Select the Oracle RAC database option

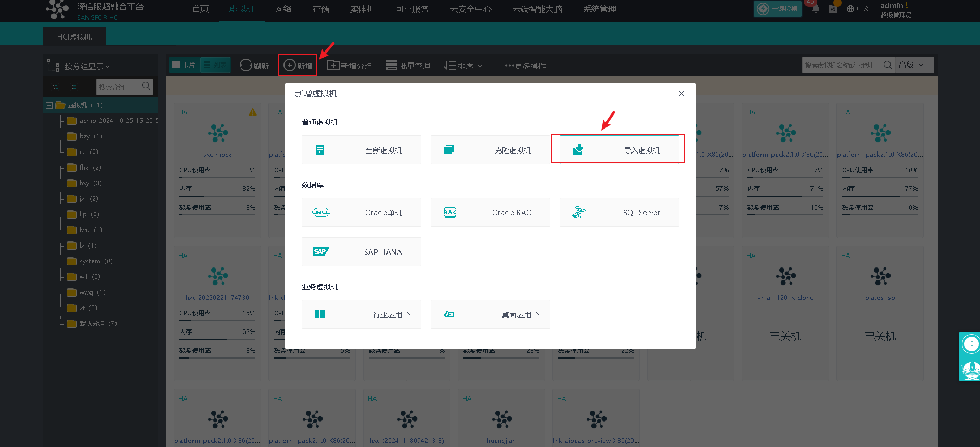pos(490,212)
